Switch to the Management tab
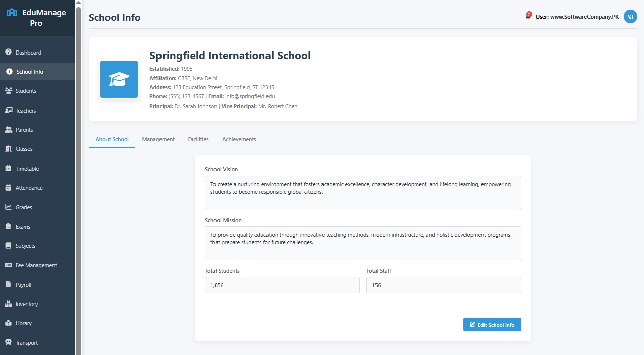Viewport: 644px width, 355px height. pyautogui.click(x=158, y=139)
